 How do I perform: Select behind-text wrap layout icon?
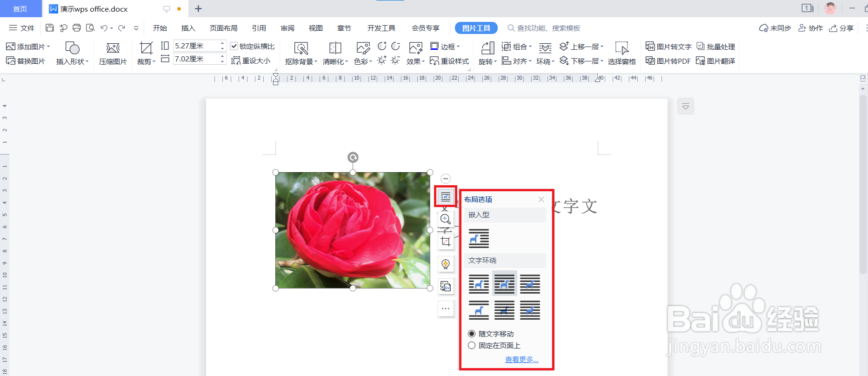click(504, 310)
